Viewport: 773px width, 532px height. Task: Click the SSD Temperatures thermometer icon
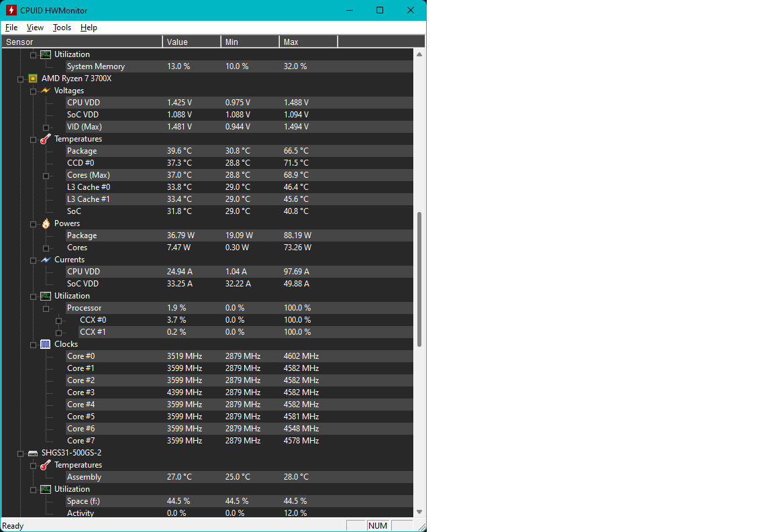[46, 465]
